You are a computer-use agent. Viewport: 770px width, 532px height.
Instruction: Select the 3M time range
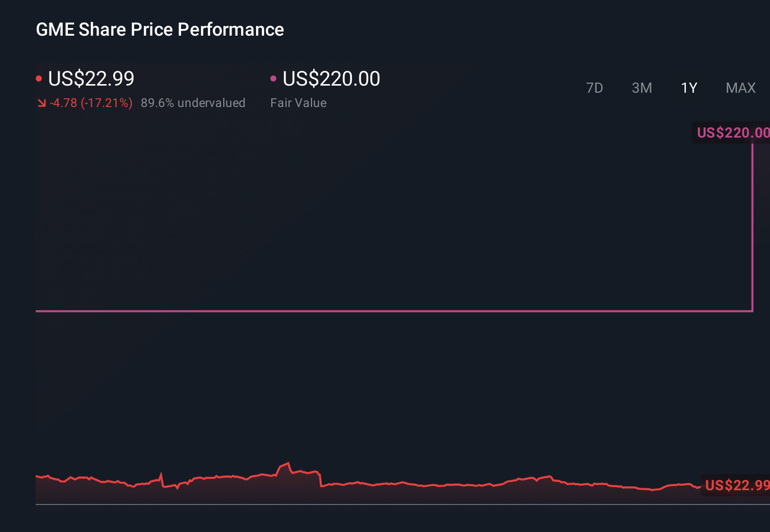(x=641, y=88)
